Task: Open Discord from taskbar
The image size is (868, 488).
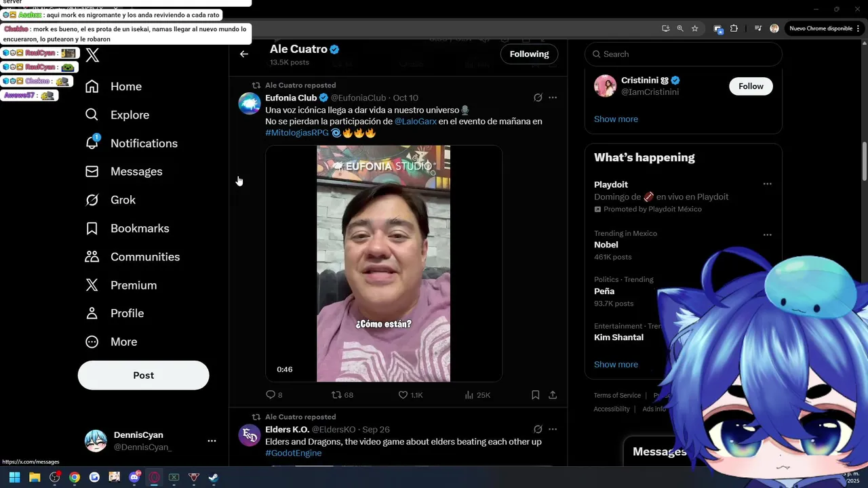Action: (x=134, y=477)
